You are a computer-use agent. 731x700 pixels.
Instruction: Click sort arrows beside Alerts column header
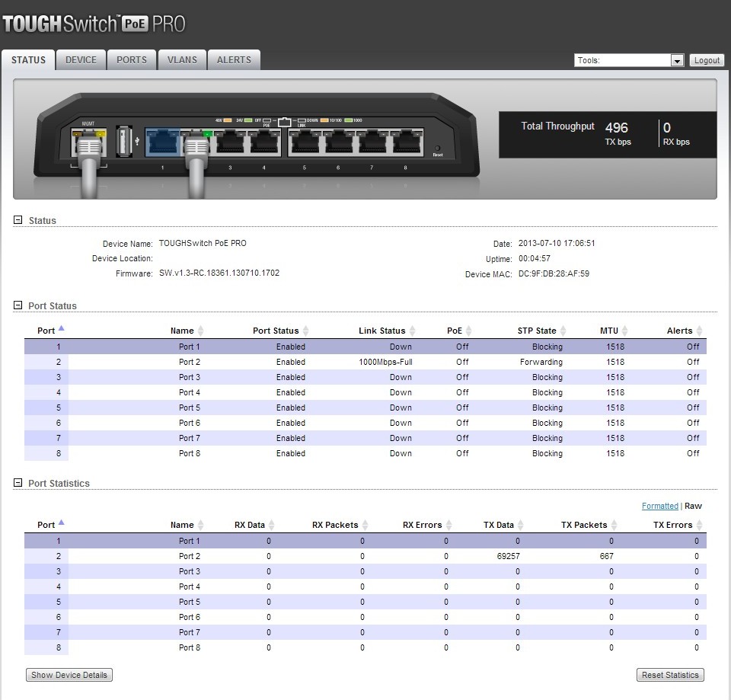(x=699, y=331)
